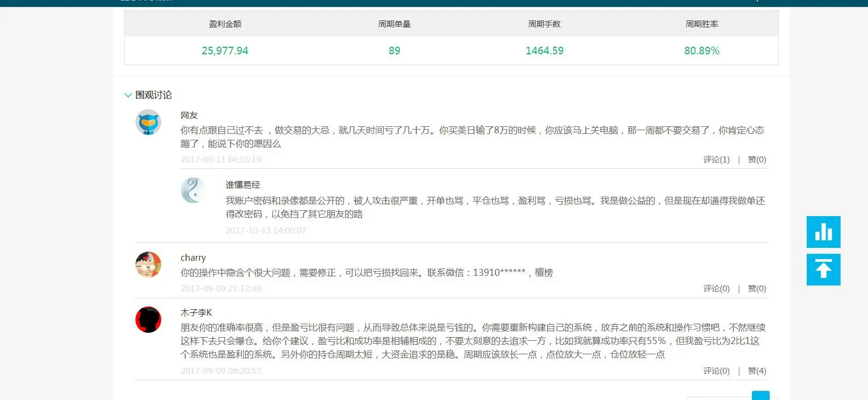Open 谁懂易经's yin-yang avatar

tap(193, 191)
